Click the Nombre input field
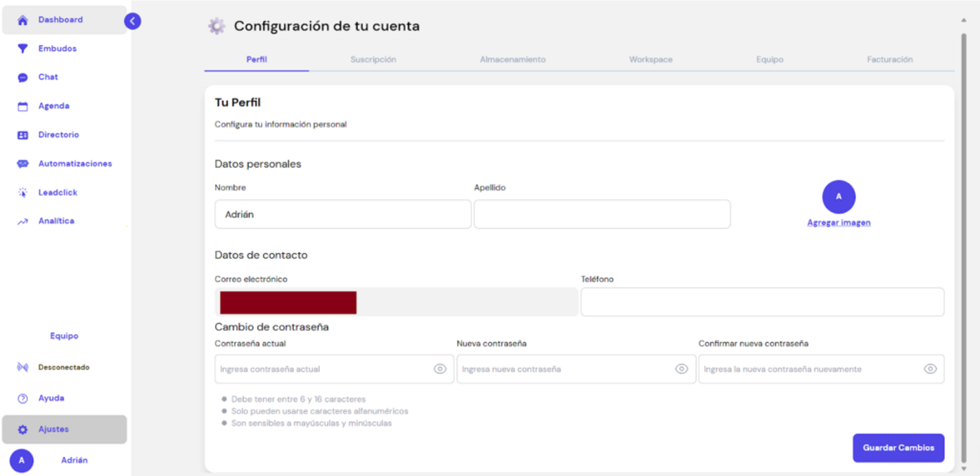 343,215
